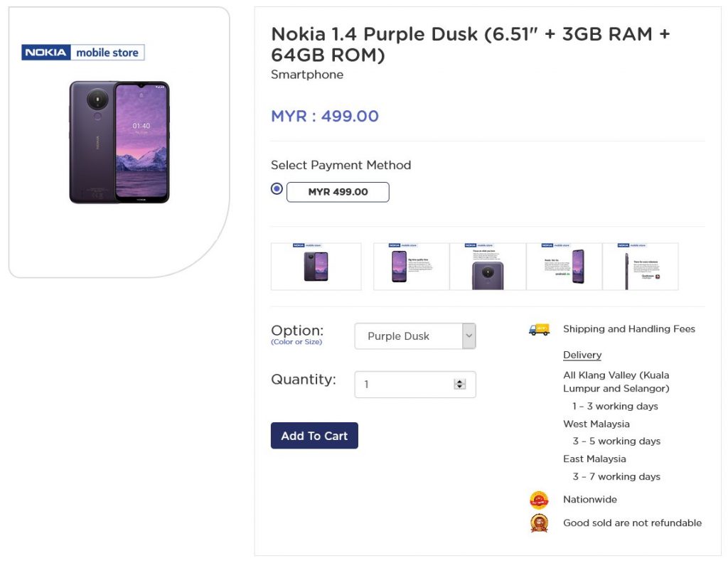This screenshot has height=563, width=728.
Task: Click the Add To Cart button
Action: (x=314, y=435)
